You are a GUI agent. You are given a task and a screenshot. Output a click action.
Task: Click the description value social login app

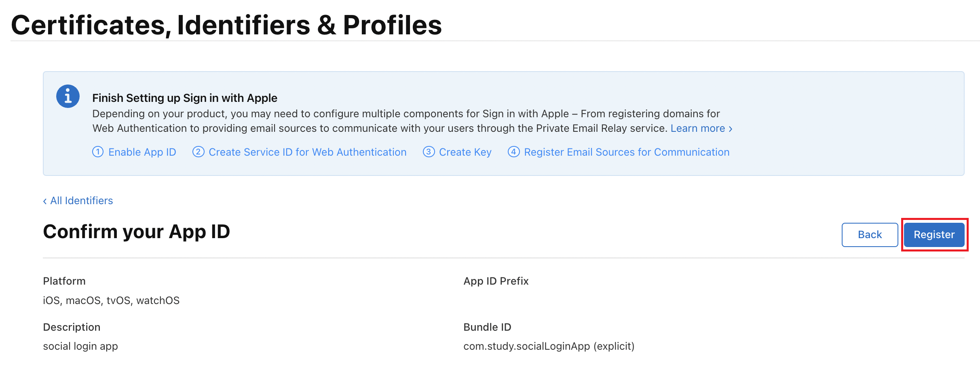point(80,346)
